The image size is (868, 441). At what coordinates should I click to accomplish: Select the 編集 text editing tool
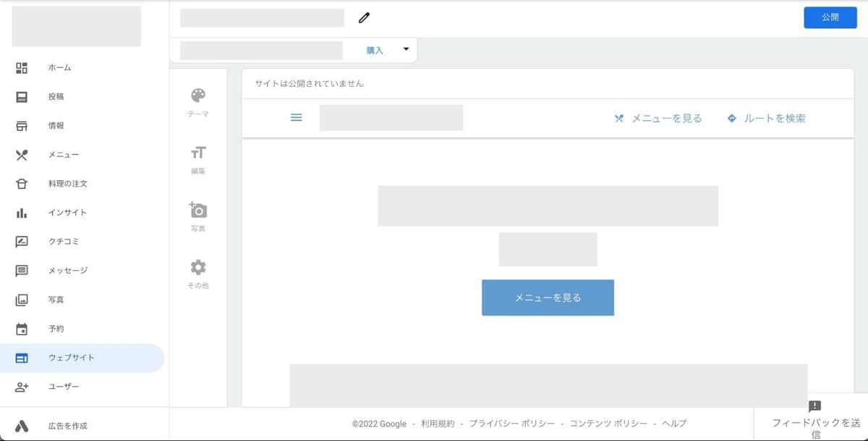198,159
